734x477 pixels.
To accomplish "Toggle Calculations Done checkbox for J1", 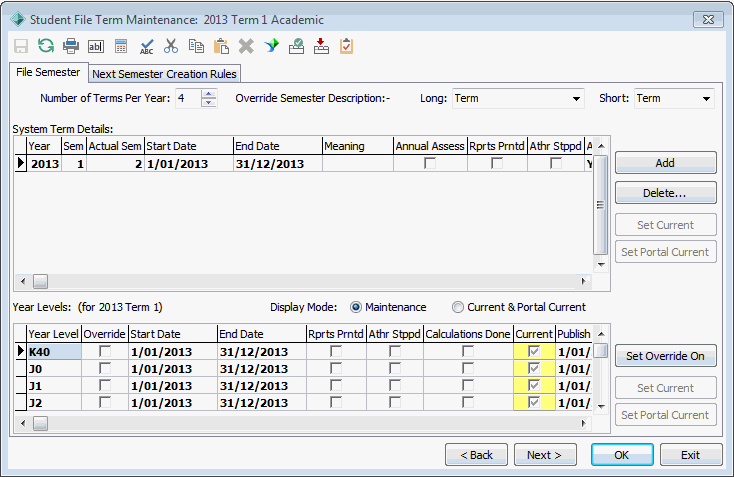I will click(x=468, y=385).
